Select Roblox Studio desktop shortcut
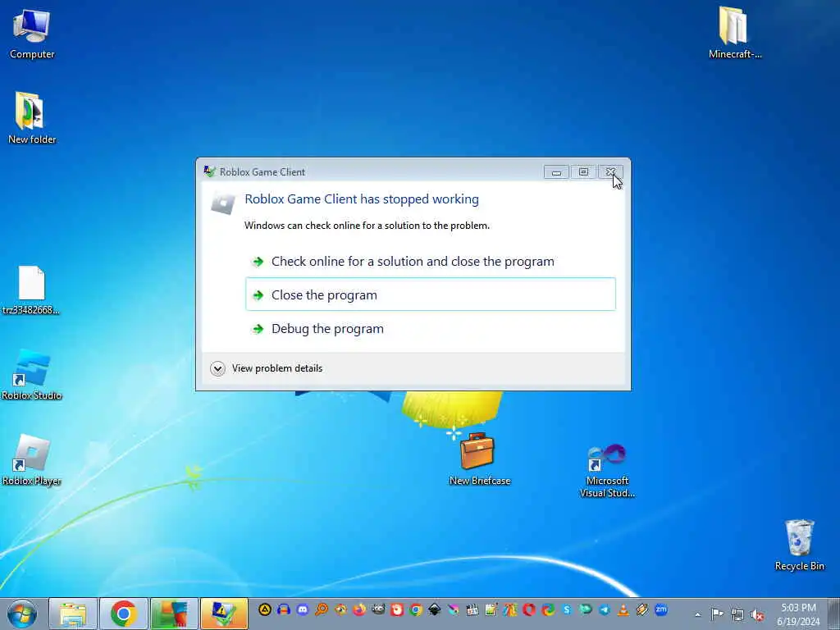Screen dimensions: 840x630 click(32, 374)
